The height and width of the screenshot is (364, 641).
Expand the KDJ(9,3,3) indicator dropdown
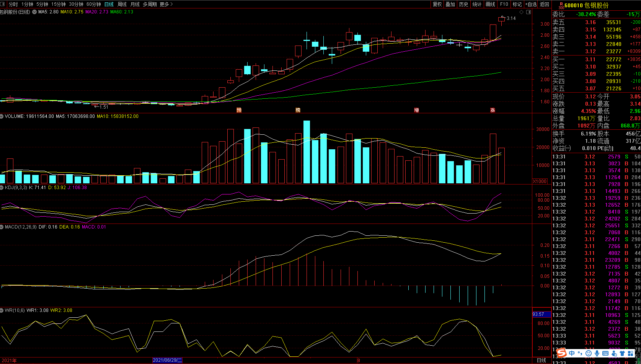click(x=2, y=188)
